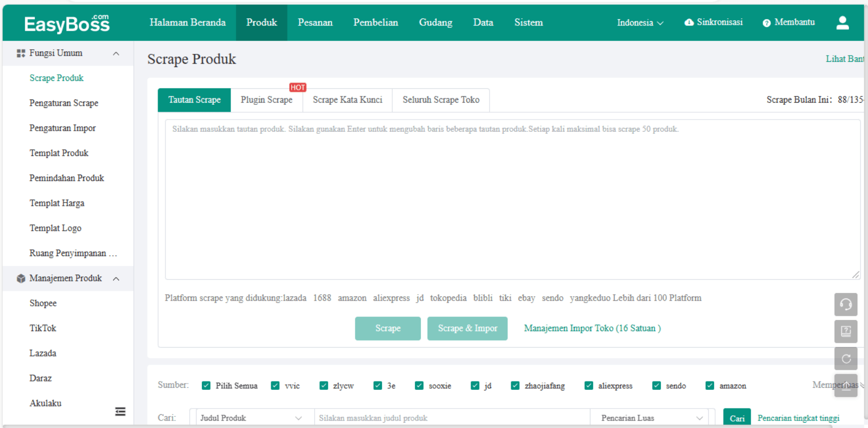Uncheck the zhaojiafang source checkbox

(x=515, y=386)
